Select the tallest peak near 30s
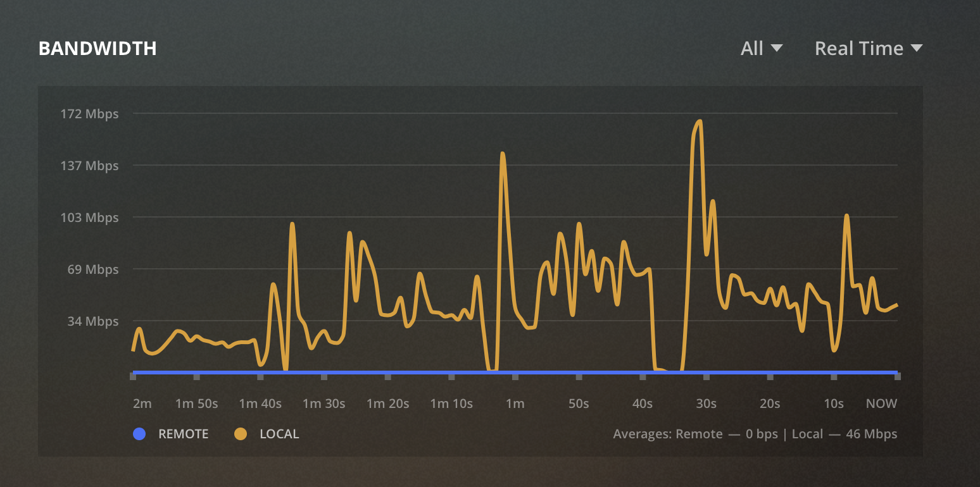 [x=699, y=121]
